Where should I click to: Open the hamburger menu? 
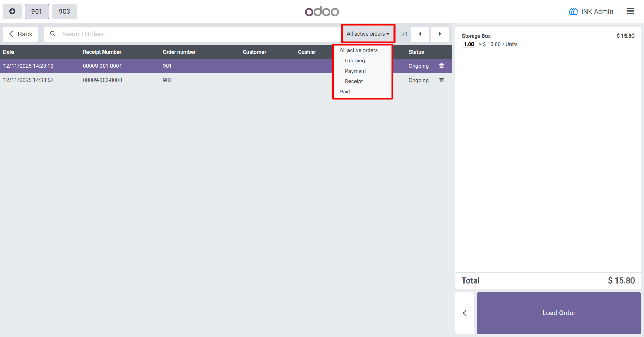click(630, 11)
